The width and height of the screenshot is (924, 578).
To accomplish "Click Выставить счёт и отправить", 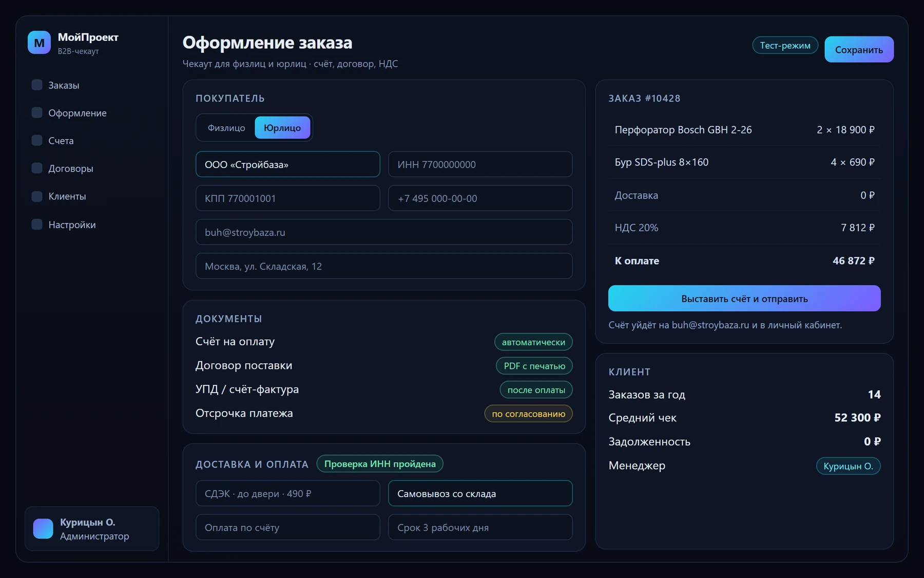I will point(744,299).
